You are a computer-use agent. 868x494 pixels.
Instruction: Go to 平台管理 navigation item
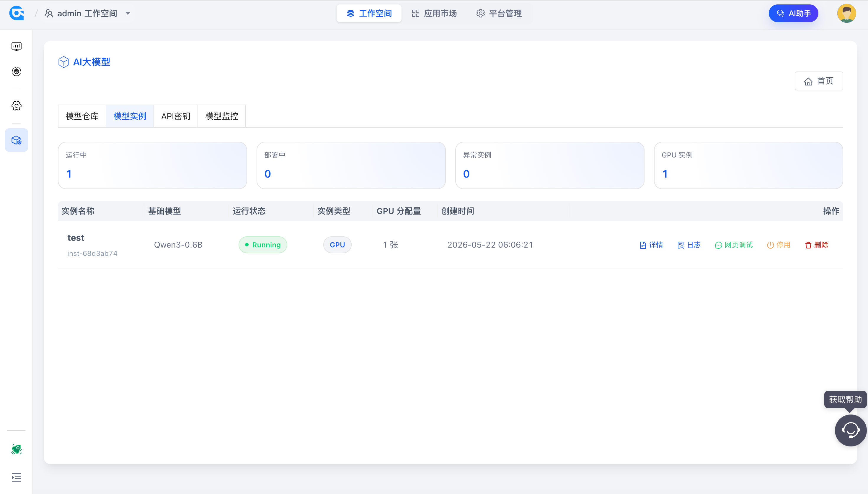tap(499, 13)
